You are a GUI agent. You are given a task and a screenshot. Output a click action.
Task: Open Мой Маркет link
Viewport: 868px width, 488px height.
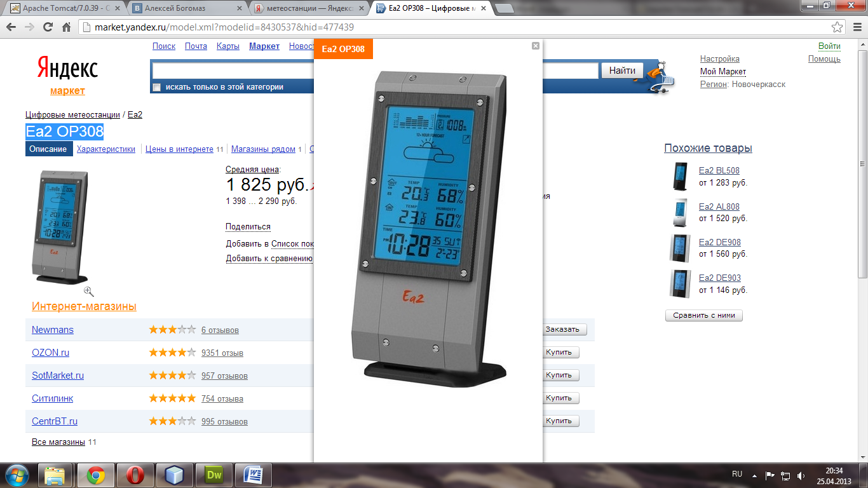point(723,72)
